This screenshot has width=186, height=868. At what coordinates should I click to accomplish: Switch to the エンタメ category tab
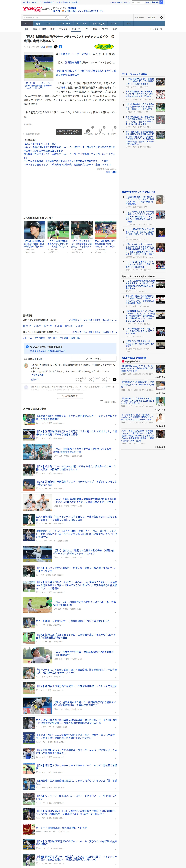(x=63, y=29)
